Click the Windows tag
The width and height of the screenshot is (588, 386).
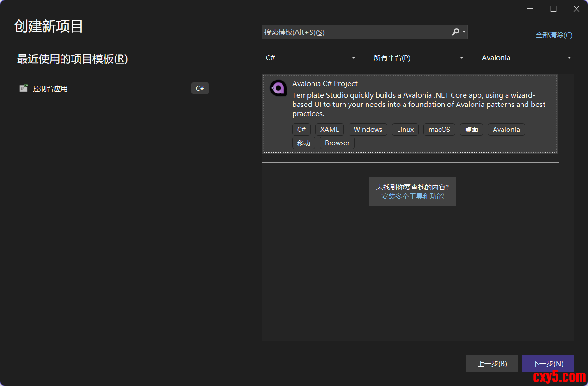(368, 130)
